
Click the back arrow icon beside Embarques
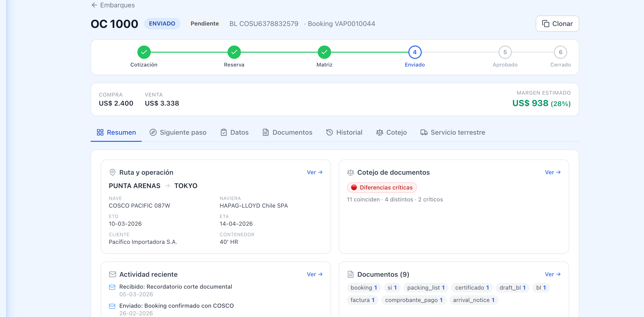[94, 5]
